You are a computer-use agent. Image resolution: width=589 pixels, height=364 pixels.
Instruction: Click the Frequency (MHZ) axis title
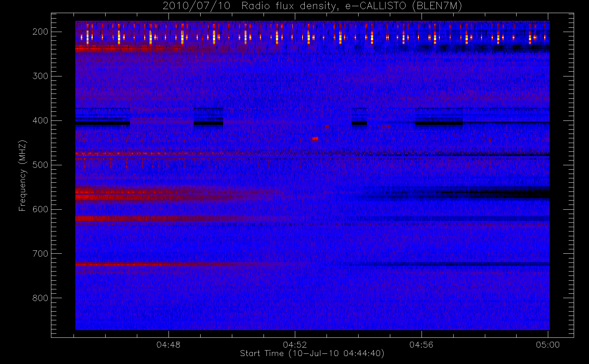pyautogui.click(x=23, y=175)
